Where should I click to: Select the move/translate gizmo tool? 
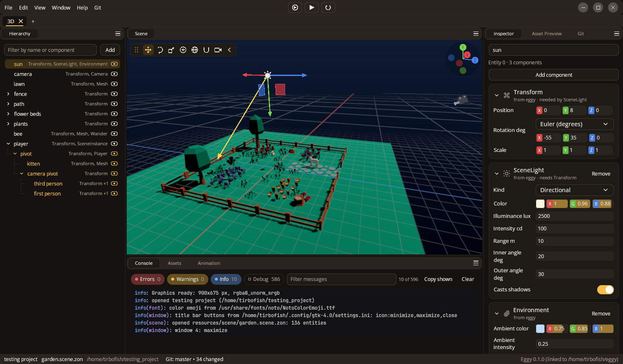pyautogui.click(x=148, y=50)
